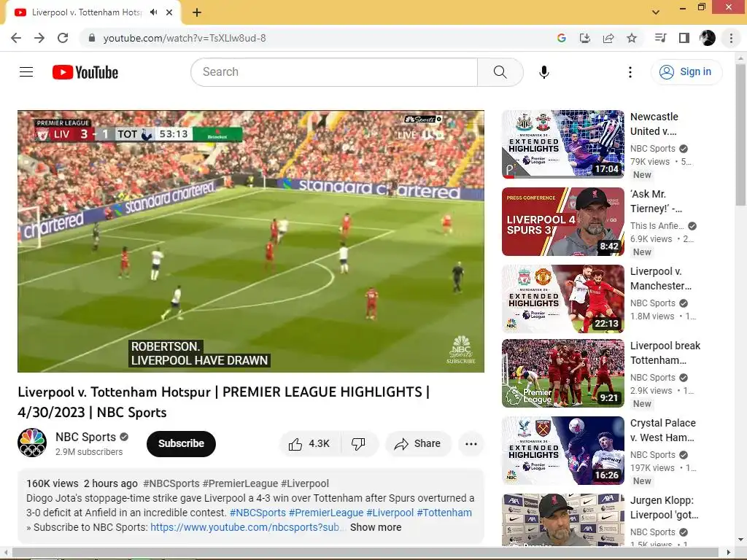Open more actions ellipsis under video

471,444
